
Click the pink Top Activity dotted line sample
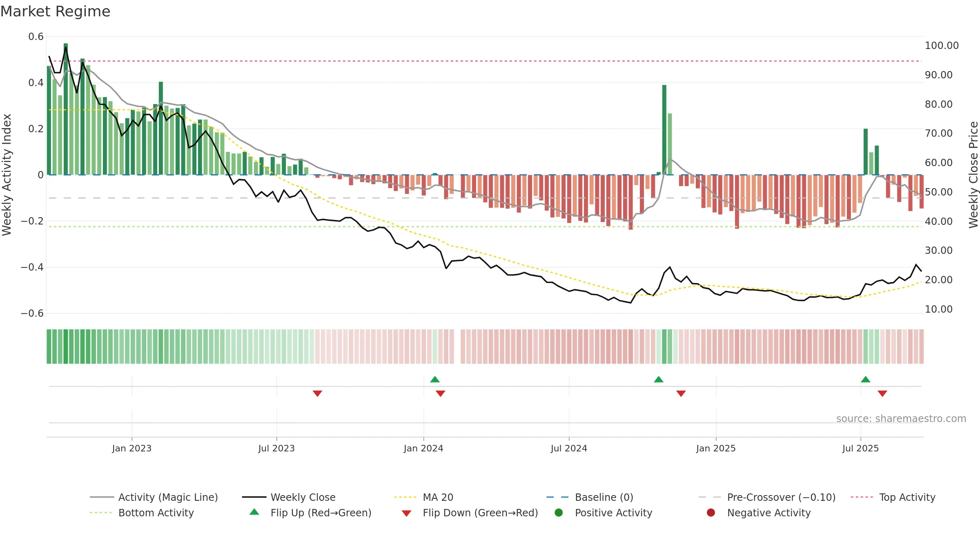(x=862, y=497)
